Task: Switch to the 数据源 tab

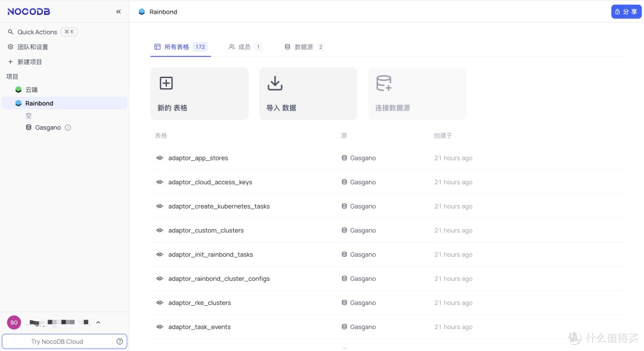Action: (304, 47)
